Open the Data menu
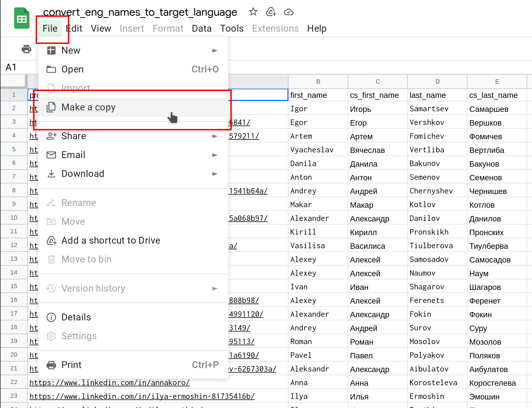The width and height of the screenshot is (532, 408). coord(201,29)
